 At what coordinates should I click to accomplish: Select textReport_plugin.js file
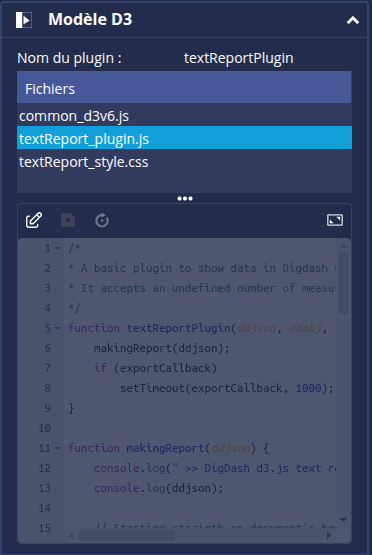[184, 138]
